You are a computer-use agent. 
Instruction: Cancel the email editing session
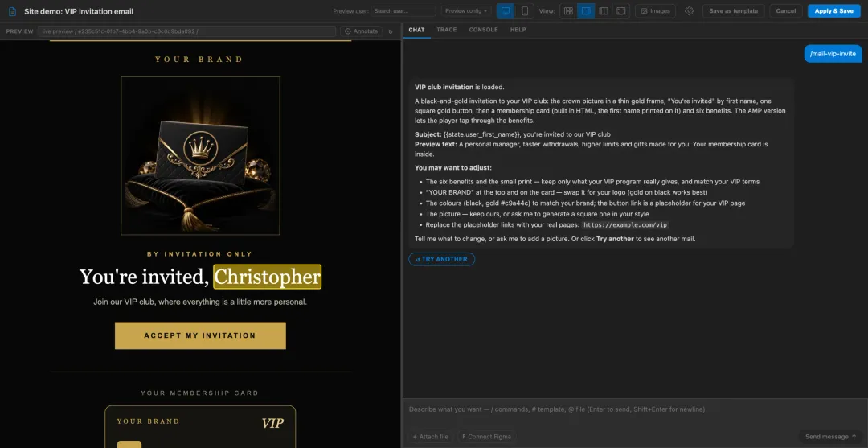(785, 11)
